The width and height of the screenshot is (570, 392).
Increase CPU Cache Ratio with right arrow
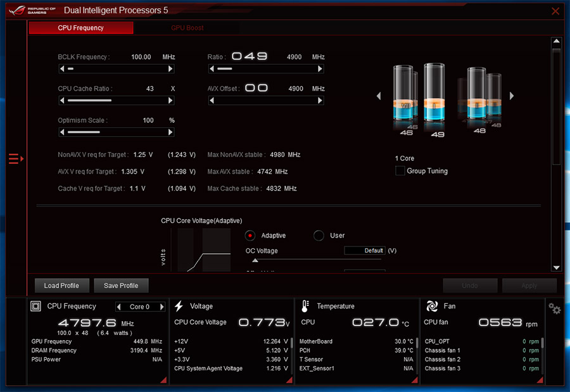170,100
